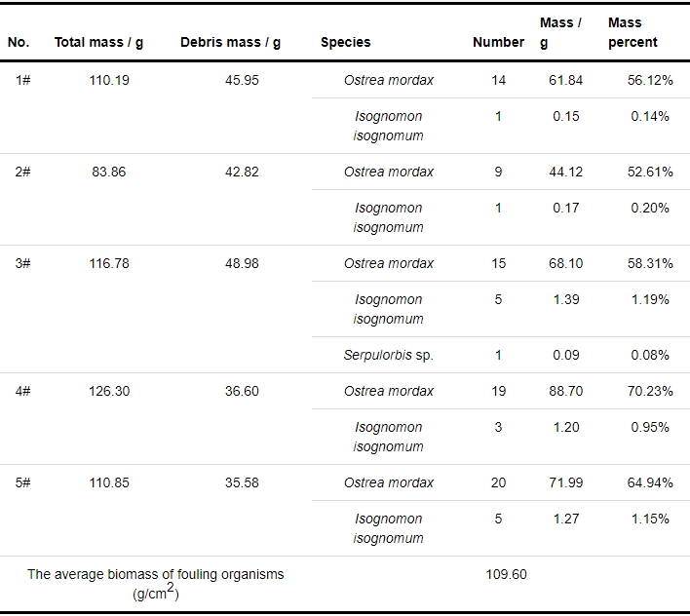The image size is (690, 616).
Task: Select total mass value 110.19
Action: [x=109, y=80]
